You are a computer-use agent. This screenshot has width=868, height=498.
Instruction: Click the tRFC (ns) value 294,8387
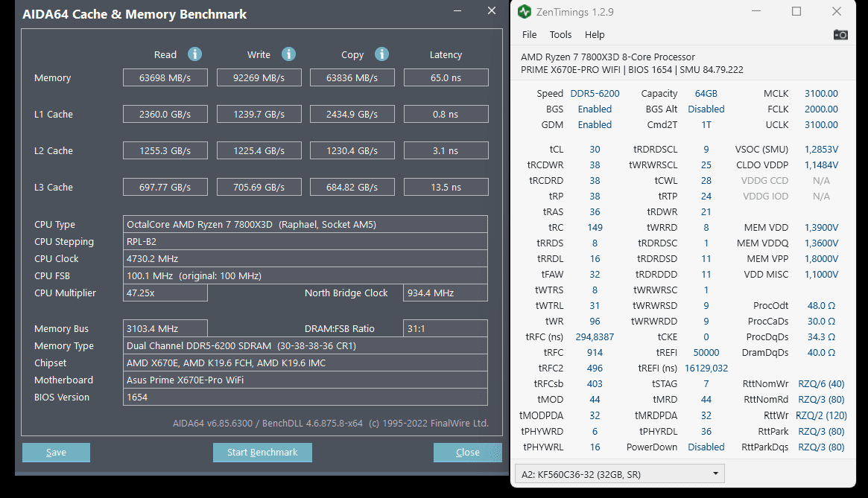pyautogui.click(x=595, y=337)
